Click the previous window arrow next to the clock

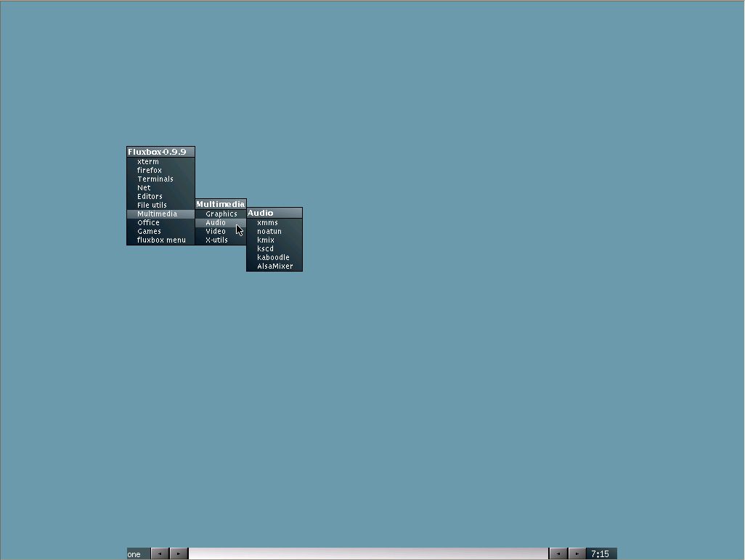click(558, 553)
